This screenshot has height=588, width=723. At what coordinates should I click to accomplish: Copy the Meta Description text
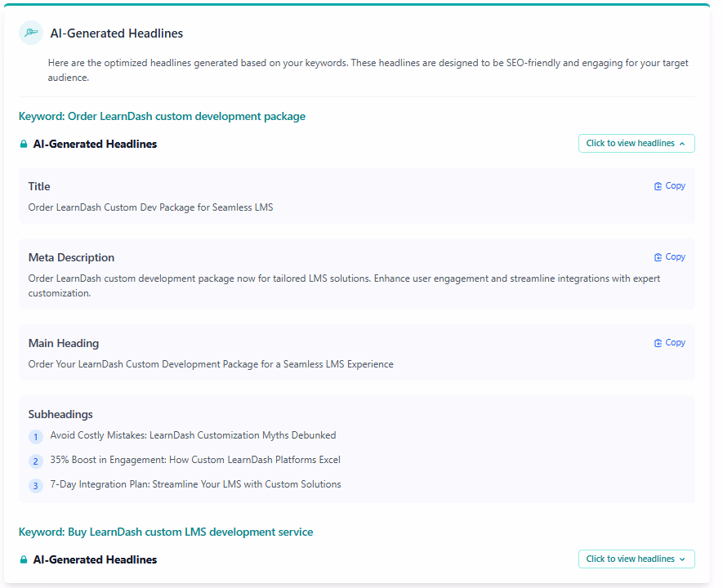pos(670,256)
